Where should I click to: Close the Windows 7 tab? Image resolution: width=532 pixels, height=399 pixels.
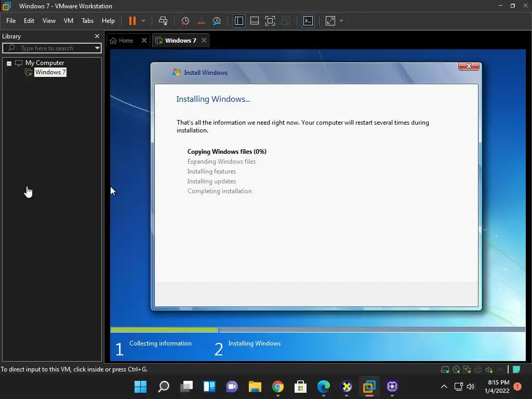[x=204, y=41]
